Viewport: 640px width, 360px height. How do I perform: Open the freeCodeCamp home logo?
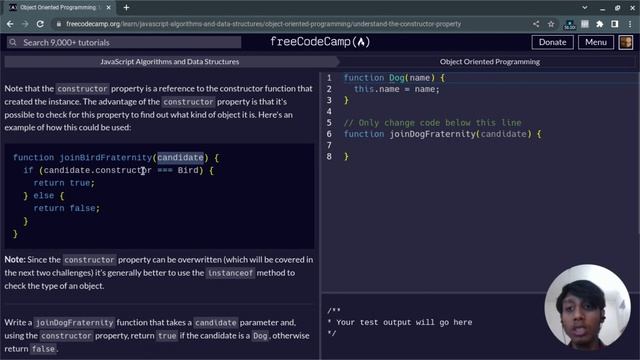(x=320, y=42)
